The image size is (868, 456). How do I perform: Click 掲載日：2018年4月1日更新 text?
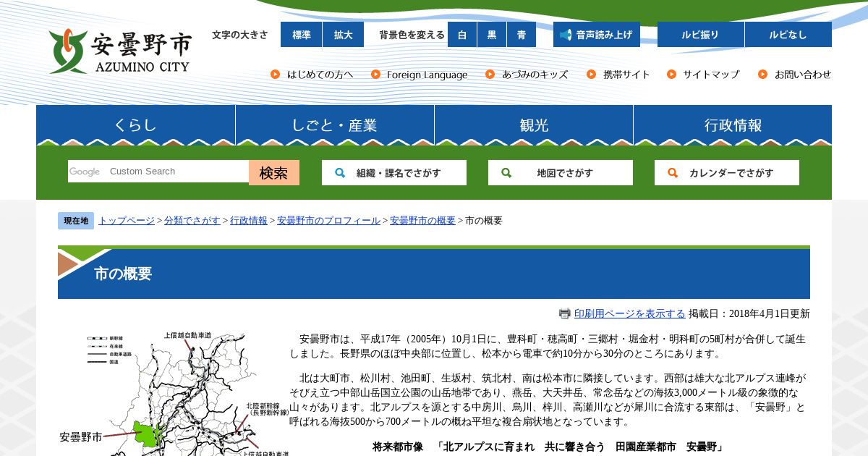(749, 313)
